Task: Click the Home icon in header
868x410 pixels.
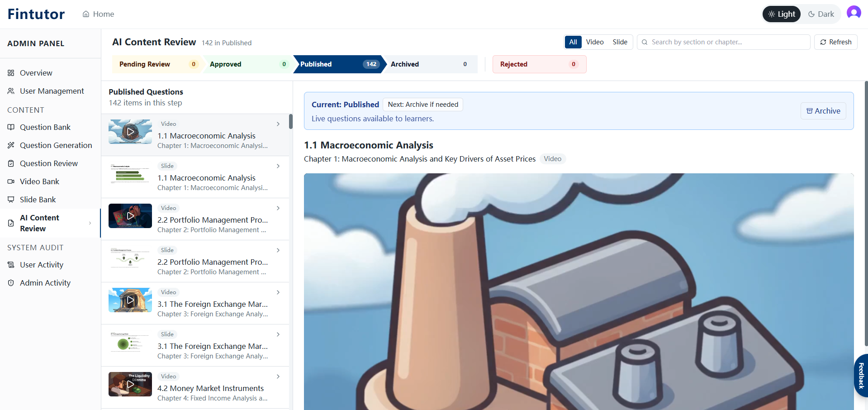Action: tap(86, 14)
